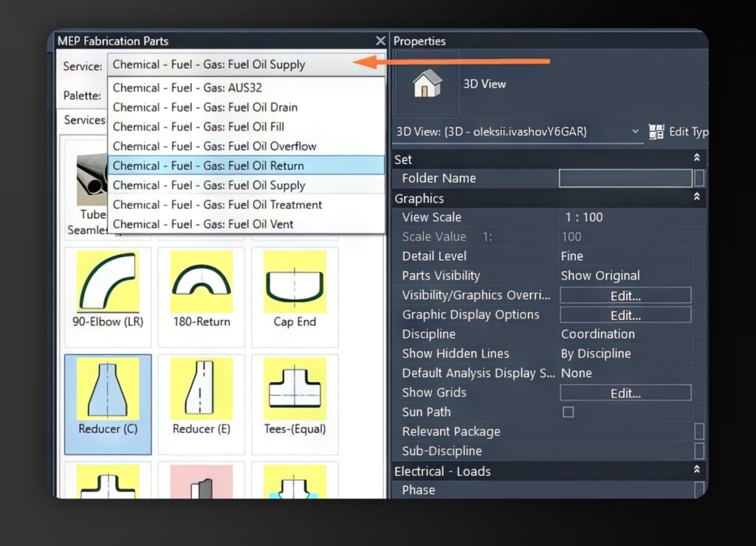Click the 3D View house icon

point(427,83)
